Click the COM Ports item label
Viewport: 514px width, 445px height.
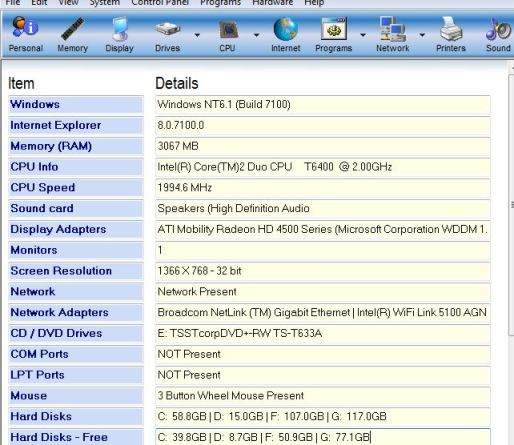[76, 354]
